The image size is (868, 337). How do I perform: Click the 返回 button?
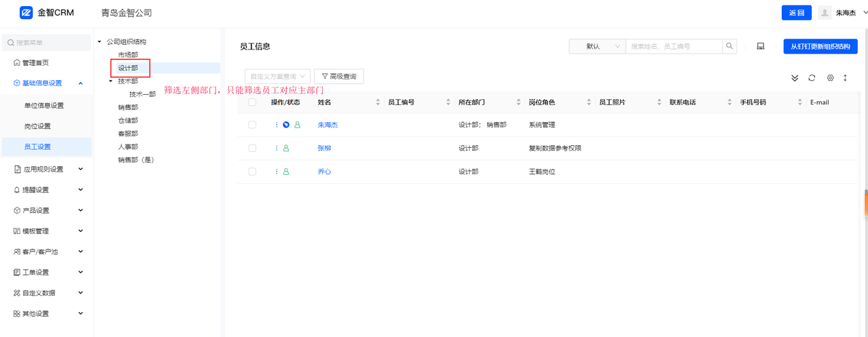[796, 13]
